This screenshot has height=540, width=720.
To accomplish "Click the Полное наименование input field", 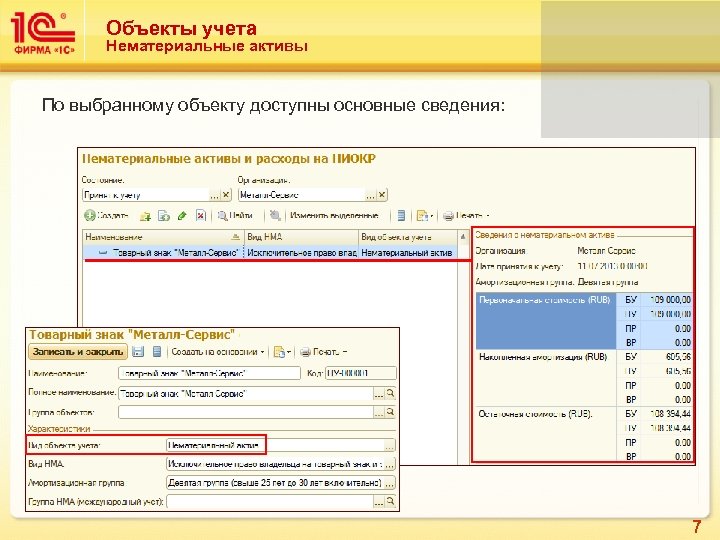I will point(246,394).
